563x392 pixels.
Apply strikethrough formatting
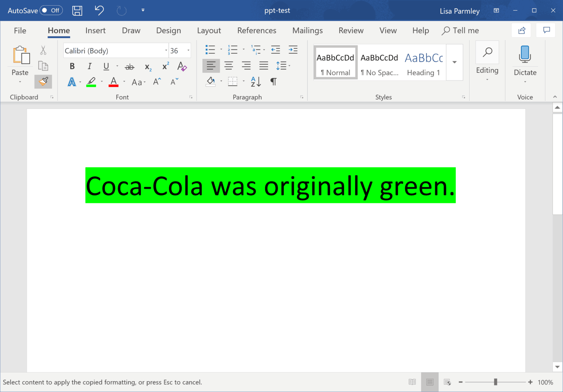[x=129, y=67]
